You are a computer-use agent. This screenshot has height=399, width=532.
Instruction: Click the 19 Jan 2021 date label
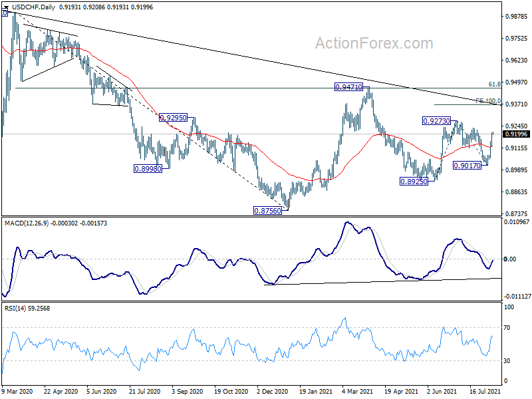(x=315, y=391)
